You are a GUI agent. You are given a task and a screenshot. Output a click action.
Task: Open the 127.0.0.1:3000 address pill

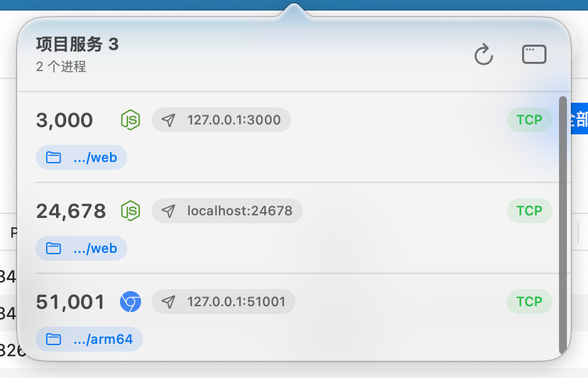pos(221,120)
